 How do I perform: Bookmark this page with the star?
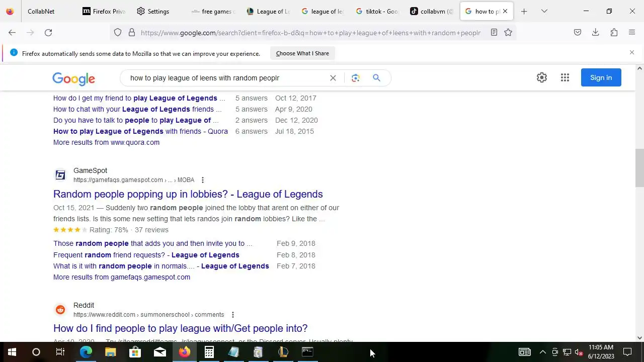point(508,33)
